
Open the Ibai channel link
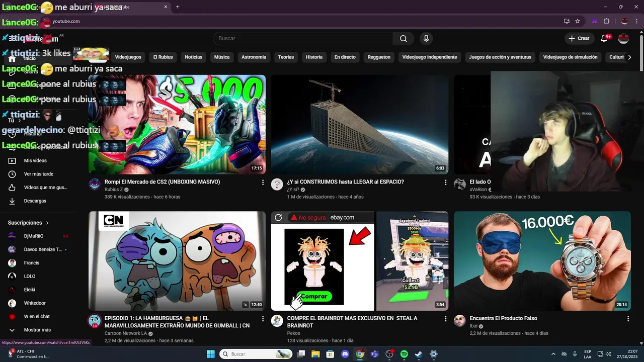pos(473,326)
